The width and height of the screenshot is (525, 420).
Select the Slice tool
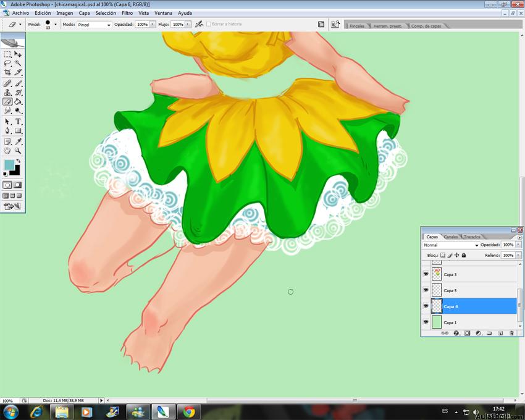(x=18, y=72)
